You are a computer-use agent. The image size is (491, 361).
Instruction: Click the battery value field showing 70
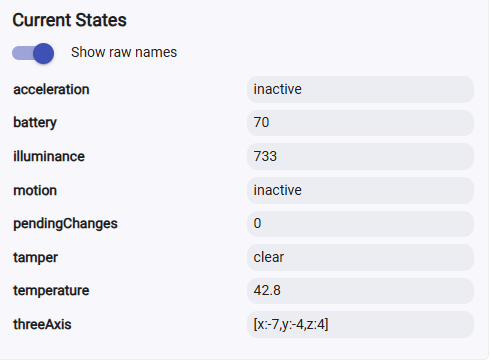[x=360, y=123]
